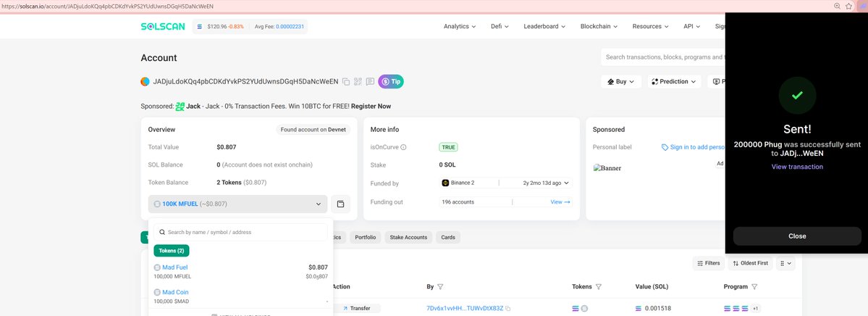Viewport: 868px width, 316px height.
Task: Open the comment icon beside the address
Action: click(371, 81)
